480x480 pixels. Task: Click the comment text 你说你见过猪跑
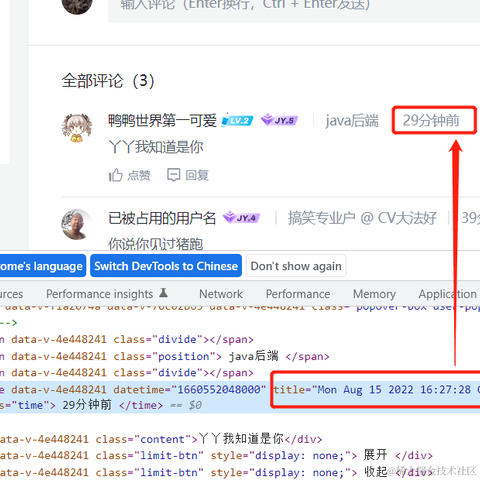click(x=155, y=243)
